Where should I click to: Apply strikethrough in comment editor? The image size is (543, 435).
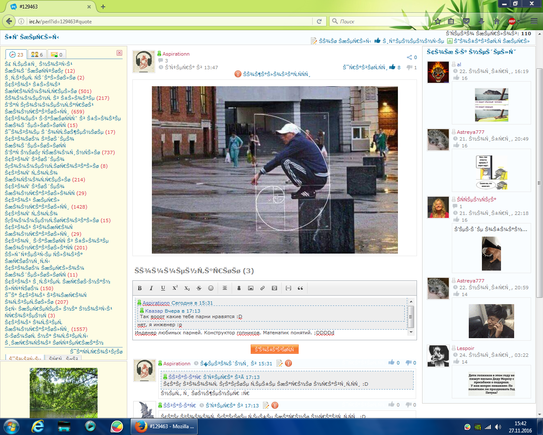(199, 288)
